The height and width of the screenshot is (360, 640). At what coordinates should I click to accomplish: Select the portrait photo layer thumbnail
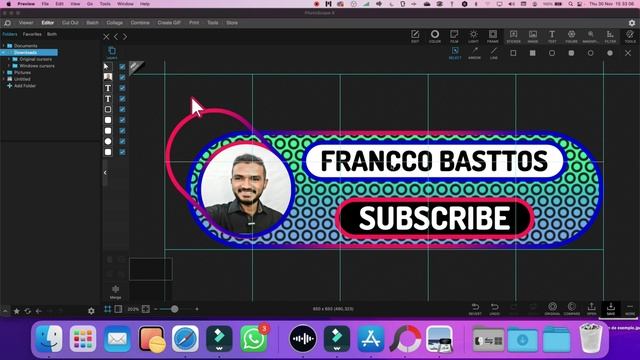[108, 77]
